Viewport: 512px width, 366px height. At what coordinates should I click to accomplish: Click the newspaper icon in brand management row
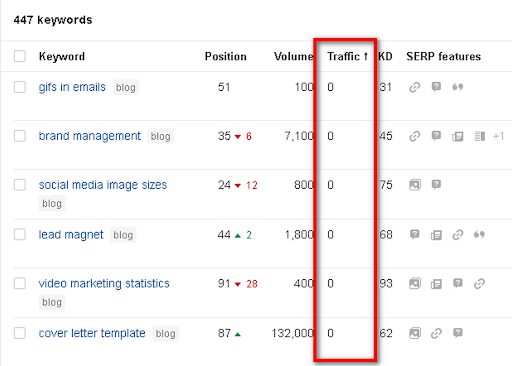tap(458, 136)
